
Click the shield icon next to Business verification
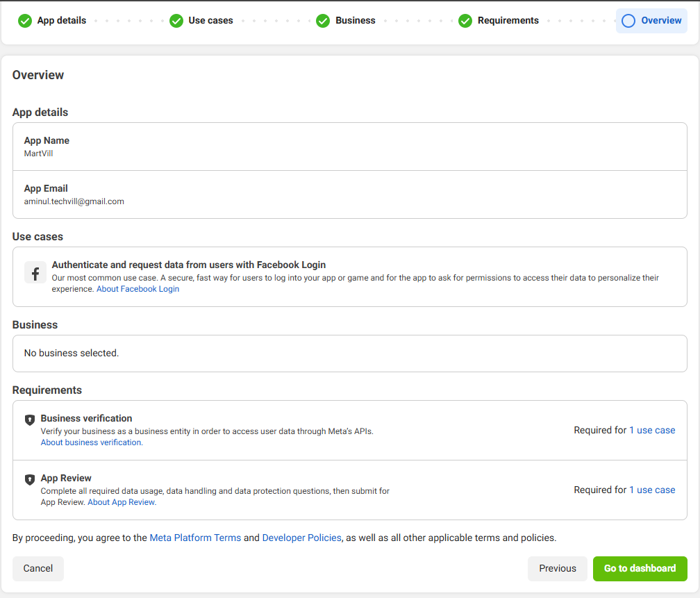(x=30, y=420)
